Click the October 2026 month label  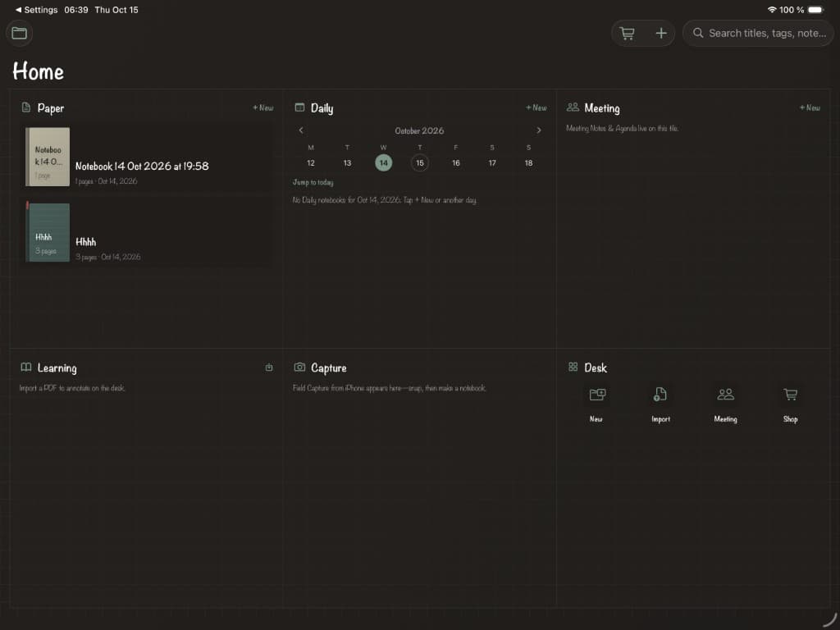point(419,130)
